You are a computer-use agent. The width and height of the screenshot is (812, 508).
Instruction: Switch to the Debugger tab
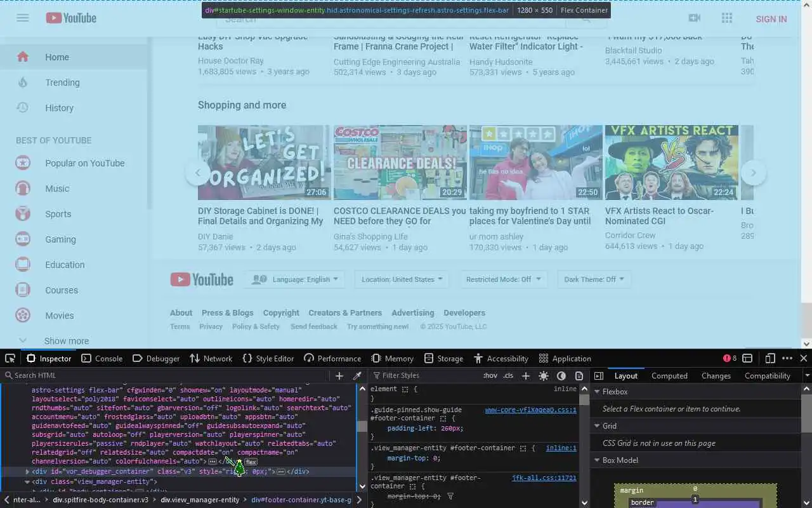pos(156,358)
